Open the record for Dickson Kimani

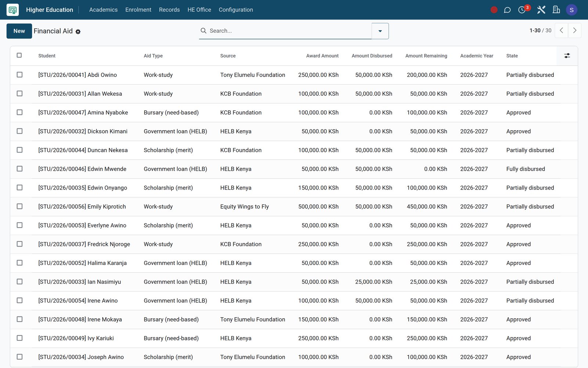pyautogui.click(x=83, y=131)
